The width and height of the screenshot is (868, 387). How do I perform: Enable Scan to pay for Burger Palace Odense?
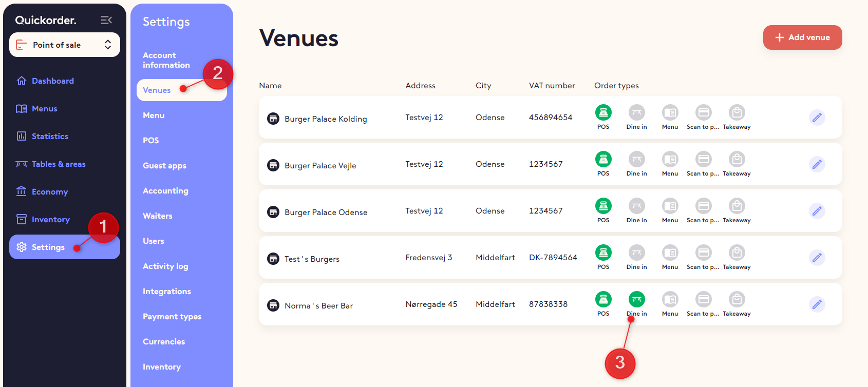tap(703, 206)
